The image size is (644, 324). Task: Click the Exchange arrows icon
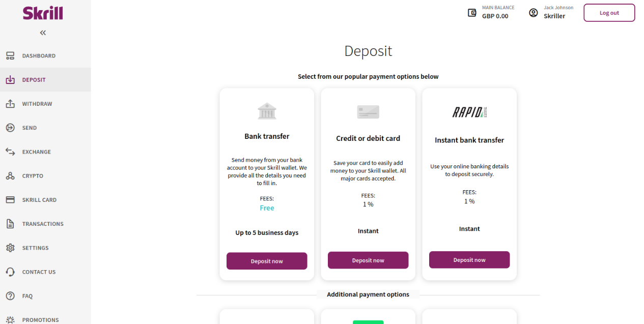[10, 152]
